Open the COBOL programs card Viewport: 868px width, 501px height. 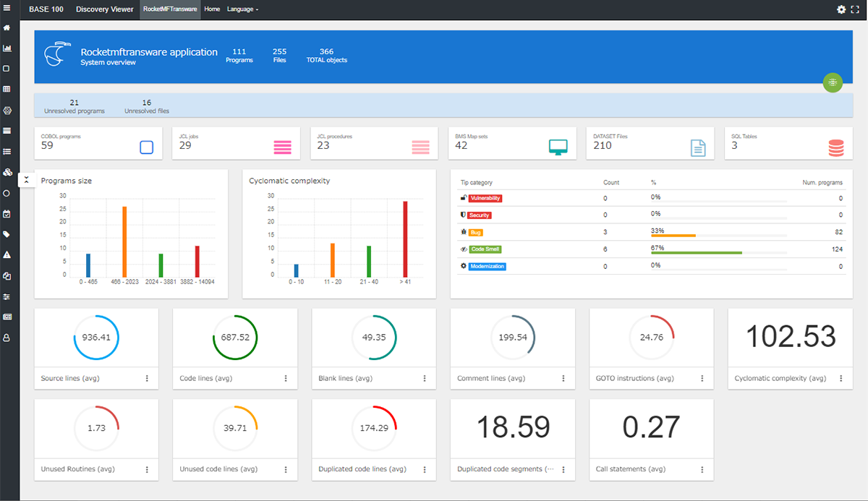pos(98,143)
